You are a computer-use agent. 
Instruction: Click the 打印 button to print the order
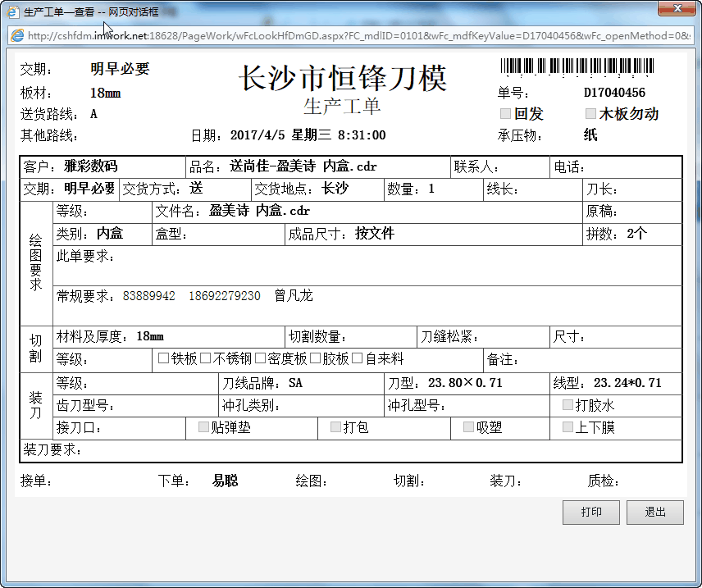coord(590,512)
